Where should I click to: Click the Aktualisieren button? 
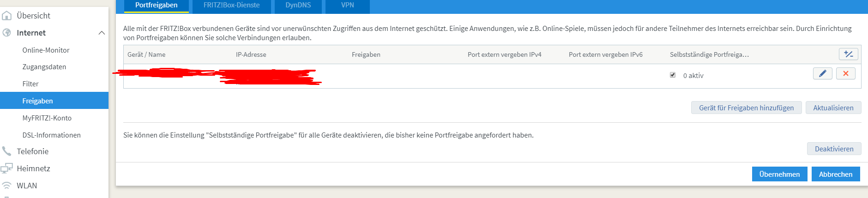833,108
